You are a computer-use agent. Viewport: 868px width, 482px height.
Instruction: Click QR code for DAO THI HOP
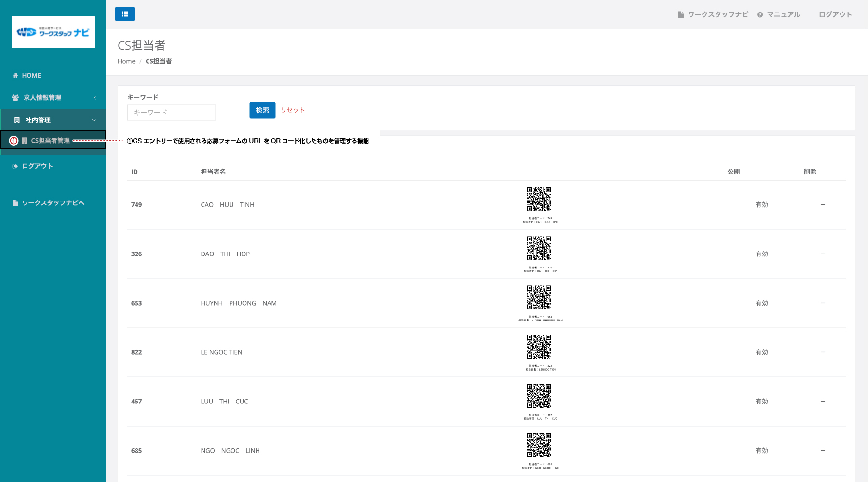(x=539, y=249)
